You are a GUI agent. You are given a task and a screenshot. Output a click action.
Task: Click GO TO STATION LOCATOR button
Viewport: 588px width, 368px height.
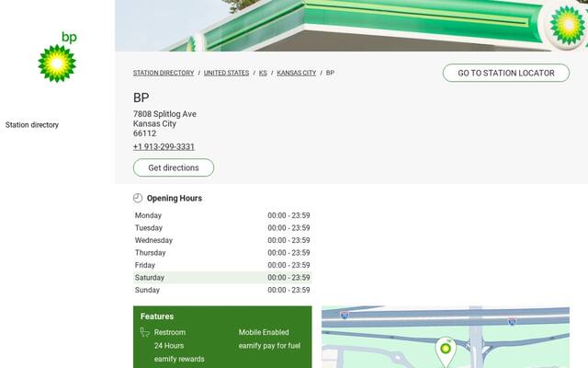click(506, 73)
